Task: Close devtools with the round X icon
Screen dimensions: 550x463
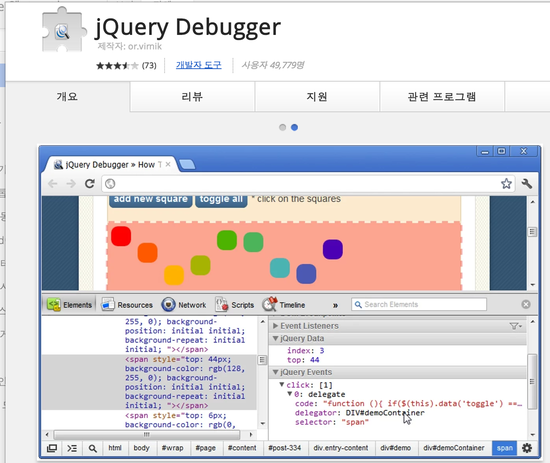Action: tap(526, 304)
